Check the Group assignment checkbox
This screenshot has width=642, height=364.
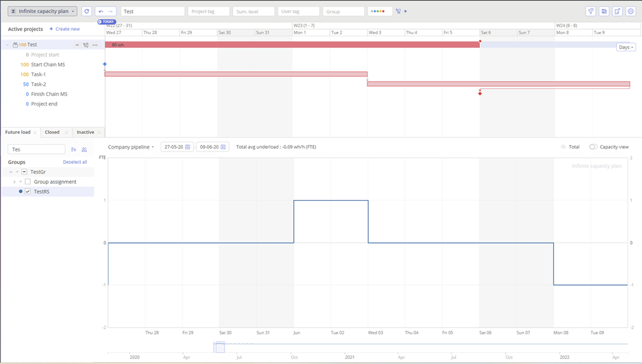[28, 182]
